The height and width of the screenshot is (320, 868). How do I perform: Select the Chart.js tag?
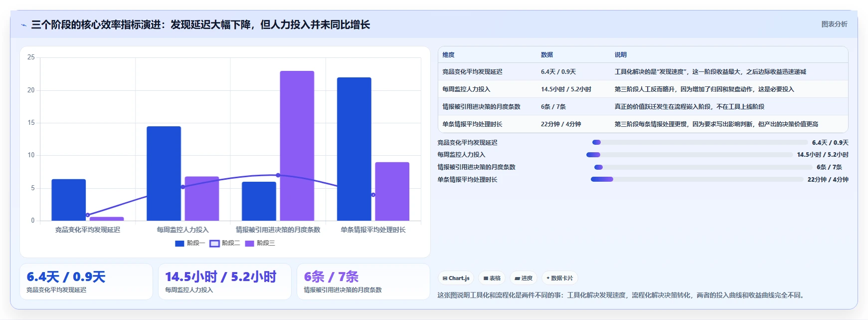tap(456, 278)
